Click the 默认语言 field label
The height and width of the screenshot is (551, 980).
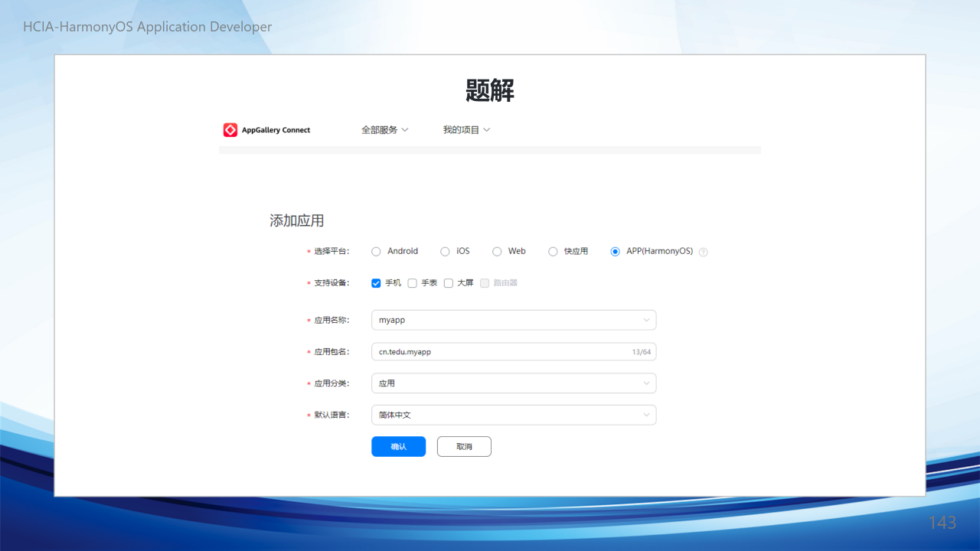[332, 415]
